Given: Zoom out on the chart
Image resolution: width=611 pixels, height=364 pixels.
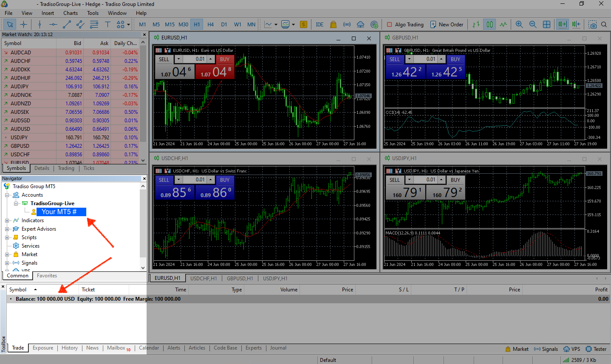Looking at the screenshot, I should tap(533, 24).
